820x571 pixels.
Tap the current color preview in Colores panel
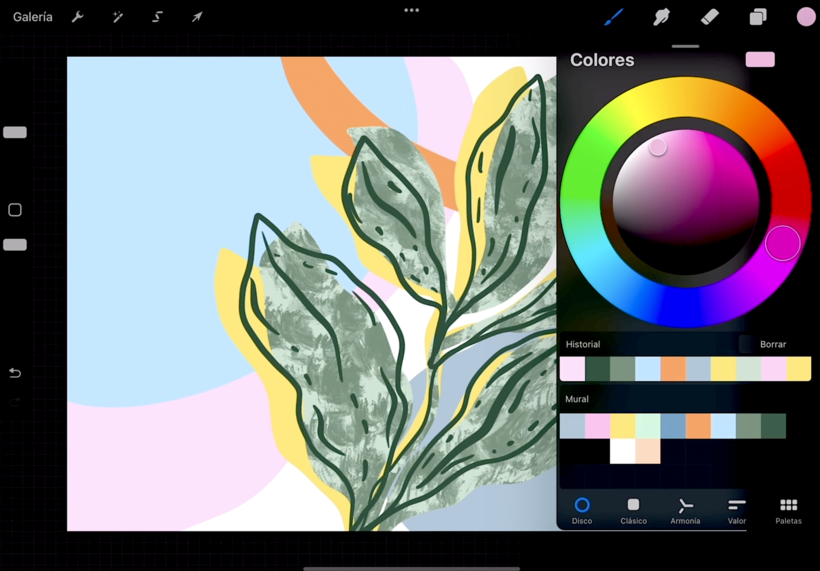pos(760,60)
